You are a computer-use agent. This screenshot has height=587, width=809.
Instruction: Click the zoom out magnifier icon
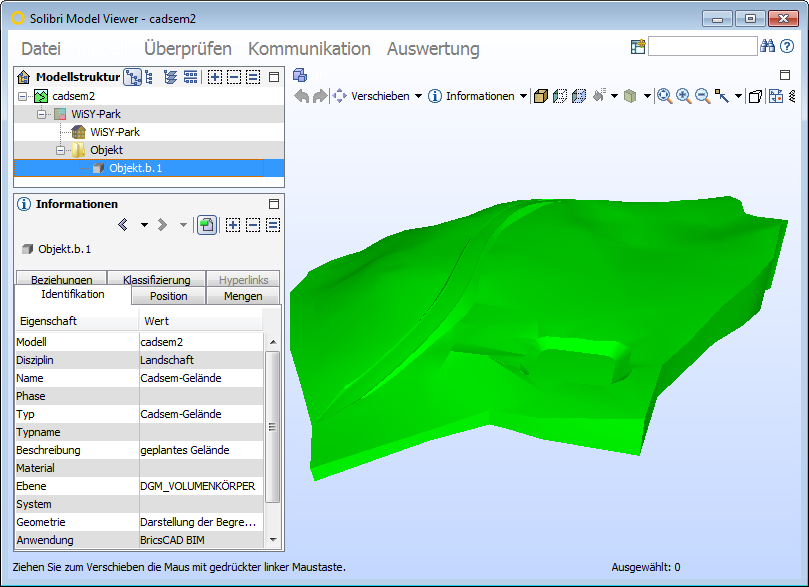click(x=703, y=96)
